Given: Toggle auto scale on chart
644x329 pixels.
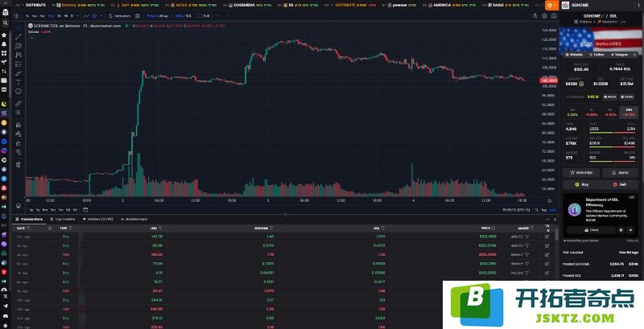Looking at the screenshot, I should 553,210.
